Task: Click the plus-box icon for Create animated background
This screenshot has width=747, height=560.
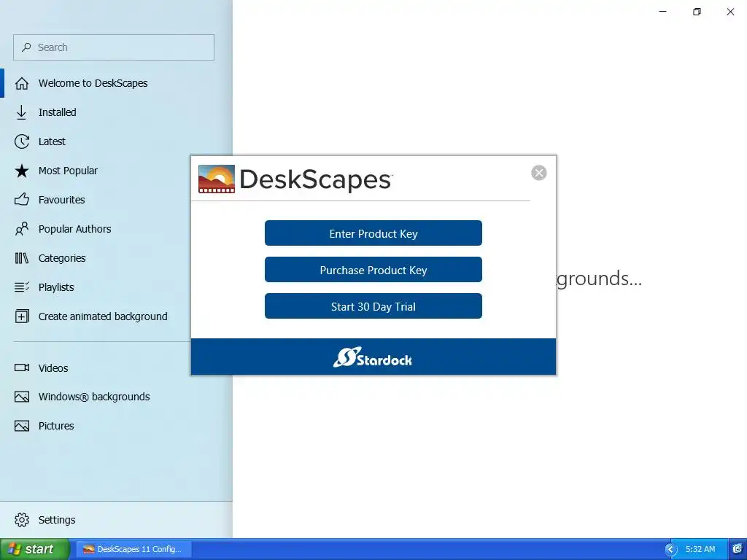Action: [21, 316]
